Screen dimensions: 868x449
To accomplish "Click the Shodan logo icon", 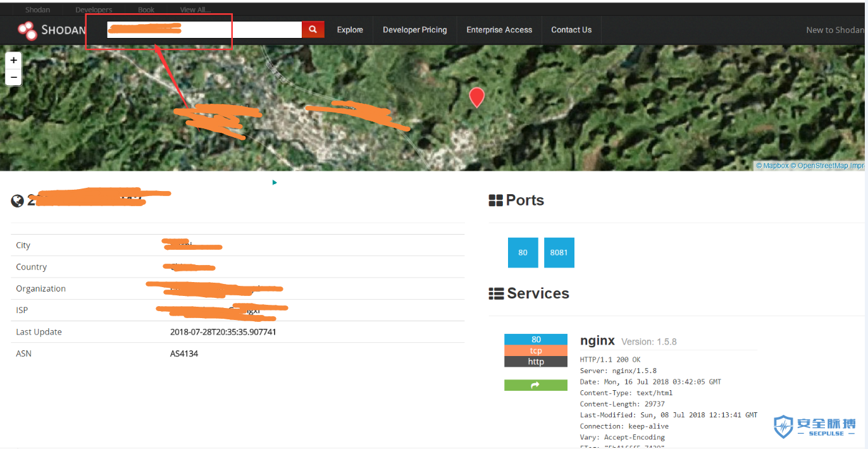I will 27,30.
